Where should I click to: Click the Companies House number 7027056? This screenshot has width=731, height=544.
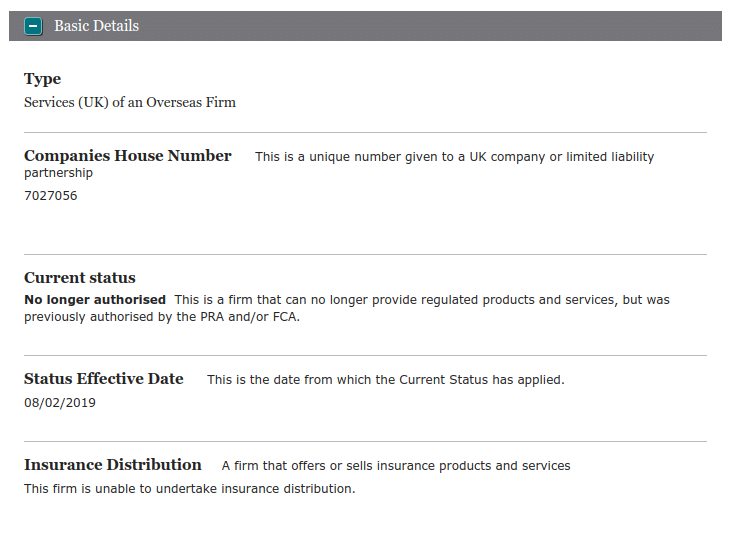coord(50,196)
